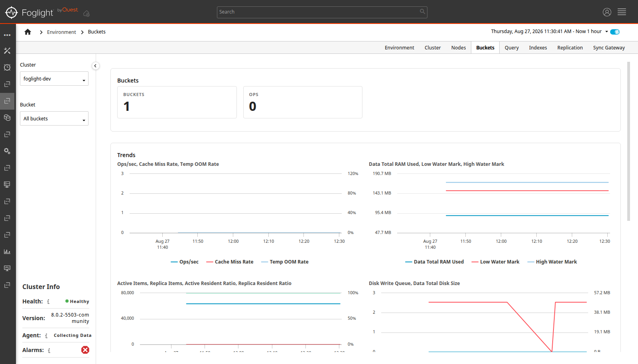Toggle the High Water Mark legend series
The height and width of the screenshot is (364, 638).
coord(552,262)
